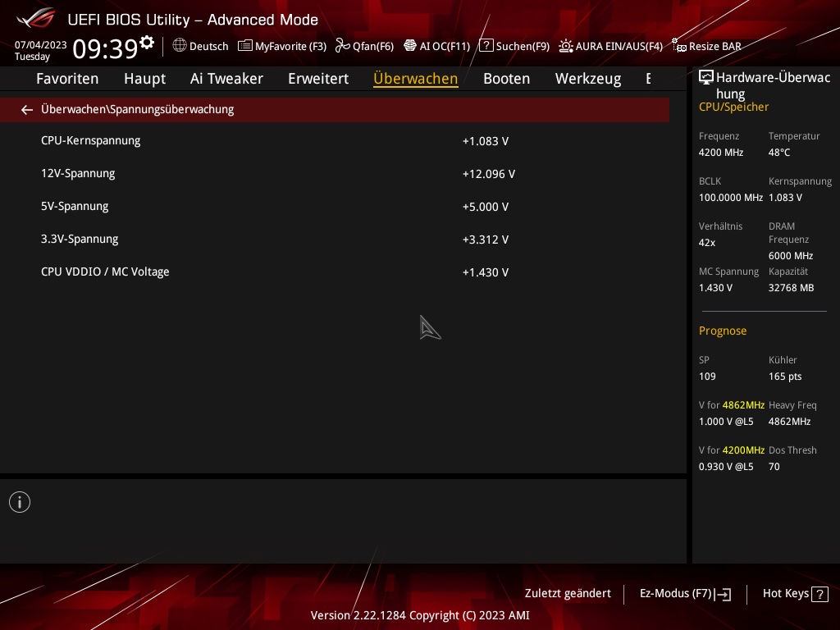
Task: Click the +3.312 V value
Action: 486,239
